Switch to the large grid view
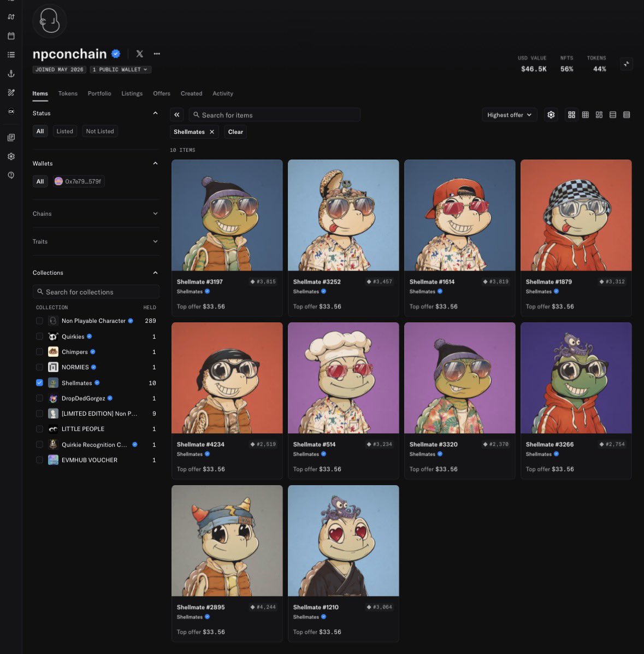This screenshot has height=654, width=644. tap(572, 115)
